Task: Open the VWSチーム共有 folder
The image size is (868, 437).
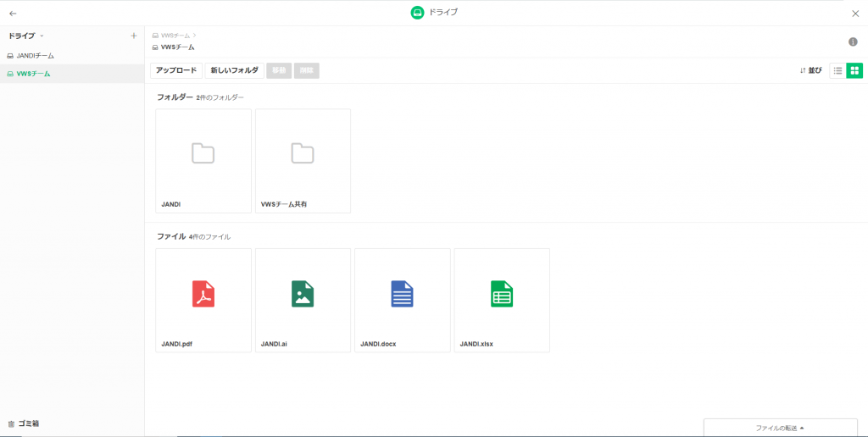Action: point(303,161)
